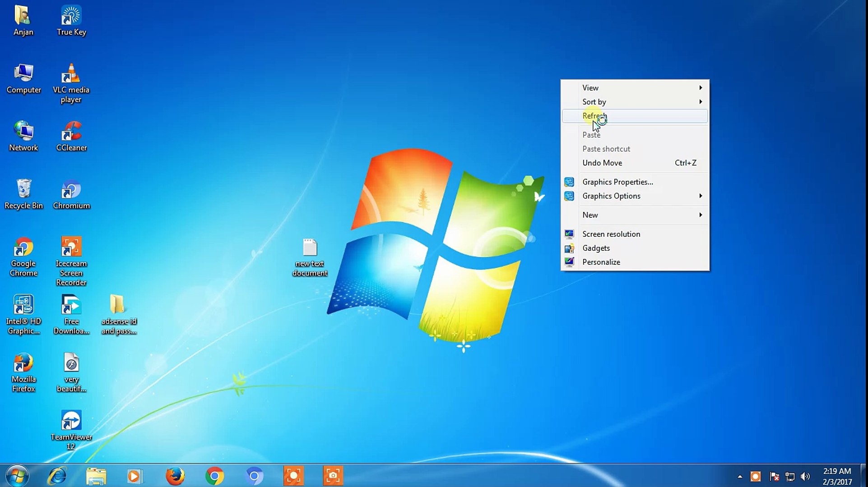
Task: Click Screen resolution
Action: coord(611,234)
